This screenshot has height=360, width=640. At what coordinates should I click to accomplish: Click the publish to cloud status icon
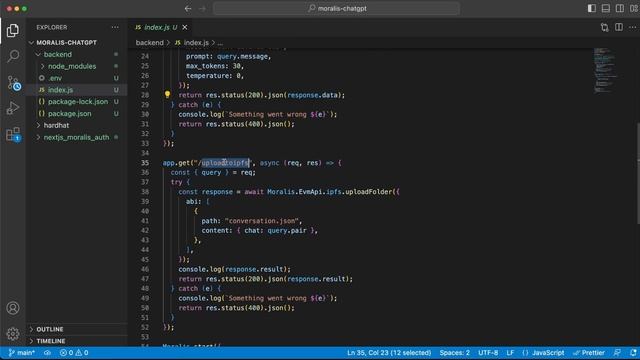(47, 353)
